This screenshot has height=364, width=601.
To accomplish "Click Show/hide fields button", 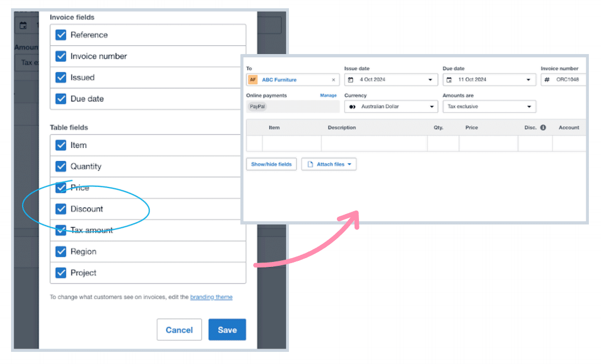I will coord(271,164).
